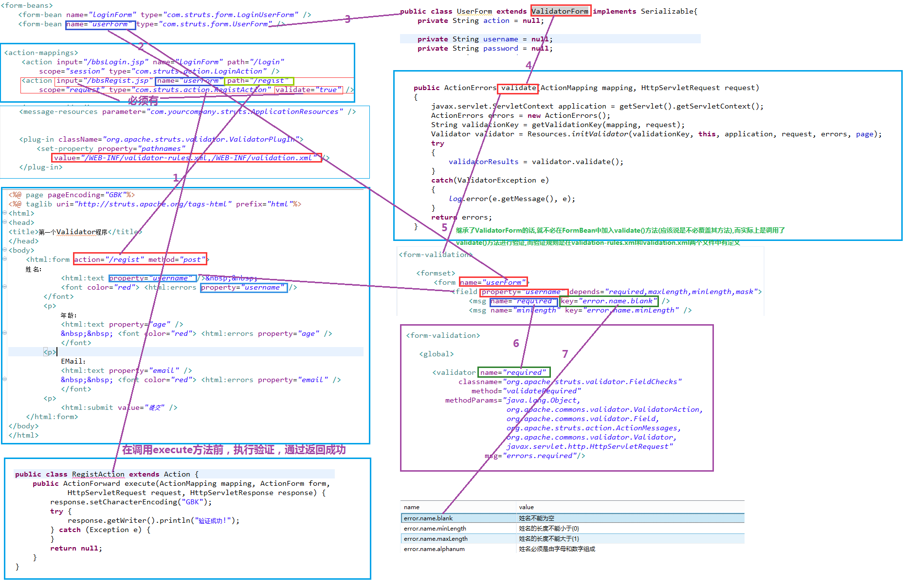Click path="/regist" attribute in action-mappings
The image size is (911, 588).
258,80
